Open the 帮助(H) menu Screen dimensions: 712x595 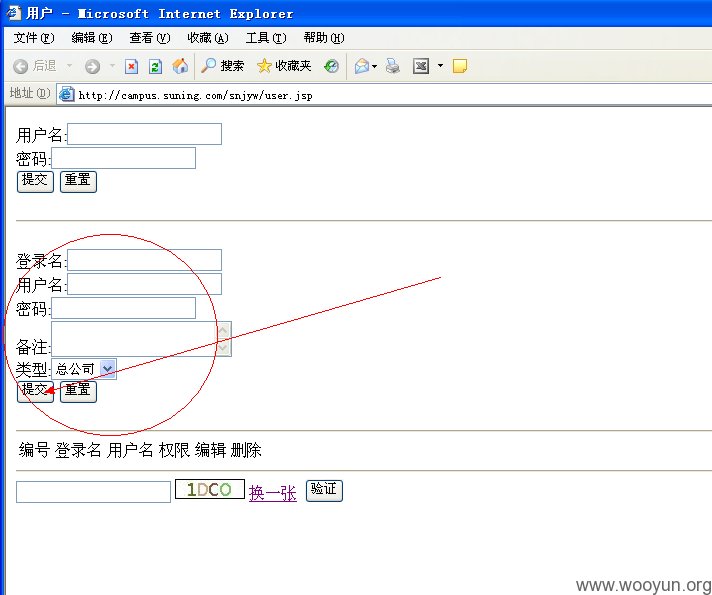point(324,38)
